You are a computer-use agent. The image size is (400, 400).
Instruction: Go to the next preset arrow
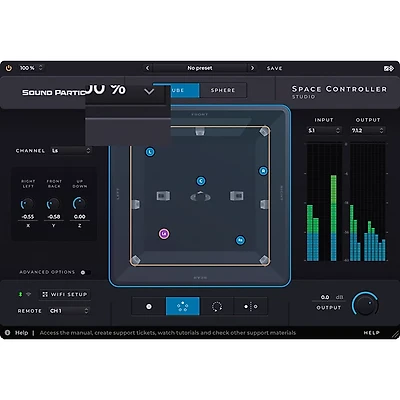pyautogui.click(x=252, y=68)
